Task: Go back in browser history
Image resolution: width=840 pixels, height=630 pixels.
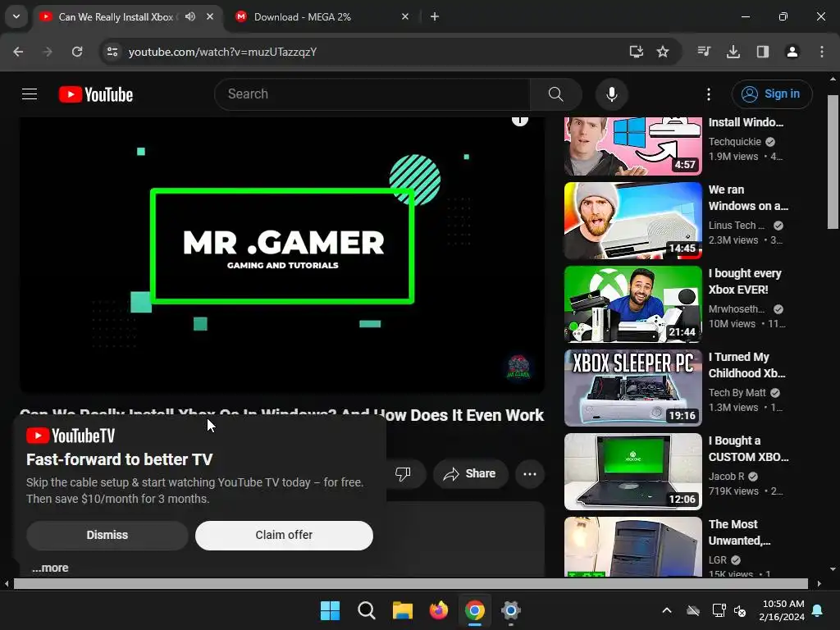Action: [18, 52]
